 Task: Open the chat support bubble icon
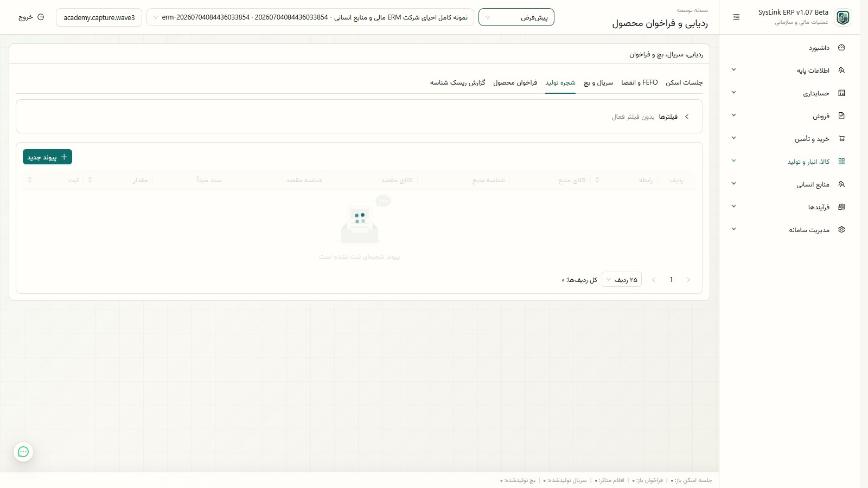pyautogui.click(x=23, y=452)
